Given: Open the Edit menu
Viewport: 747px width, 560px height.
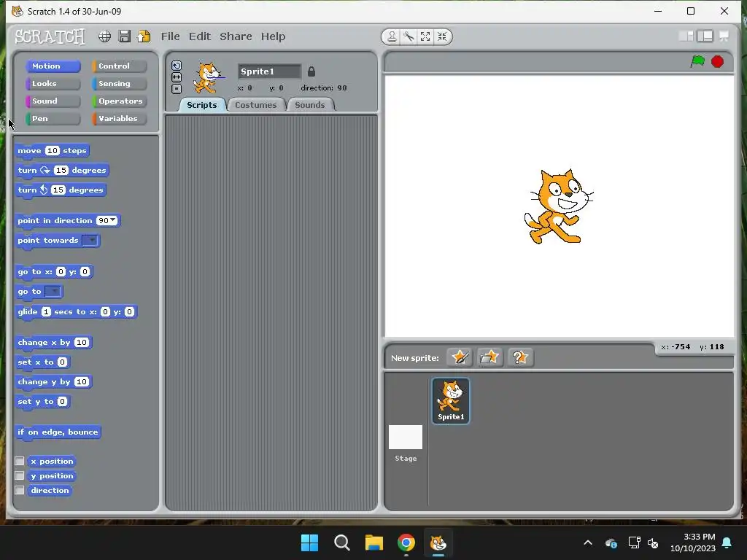Looking at the screenshot, I should coord(200,36).
